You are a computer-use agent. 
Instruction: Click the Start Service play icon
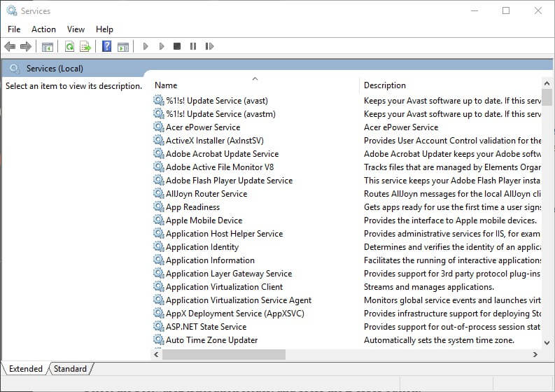pyautogui.click(x=145, y=46)
